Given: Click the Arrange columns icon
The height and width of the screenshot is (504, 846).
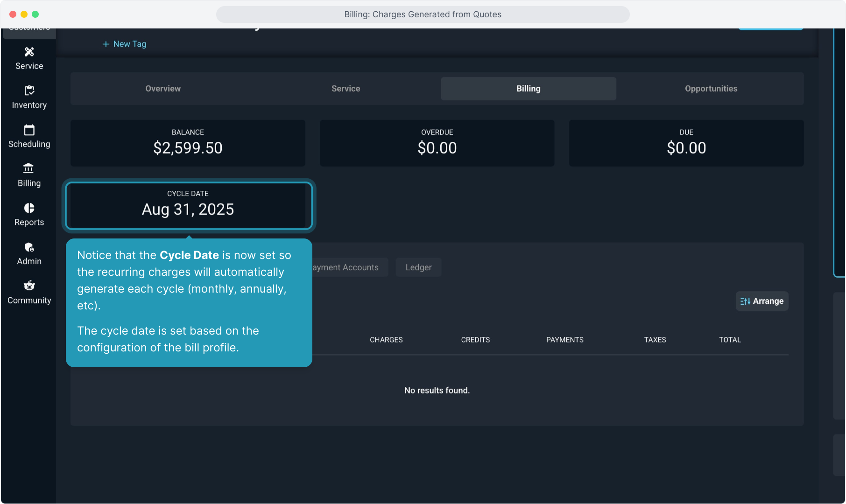Looking at the screenshot, I should coord(745,301).
